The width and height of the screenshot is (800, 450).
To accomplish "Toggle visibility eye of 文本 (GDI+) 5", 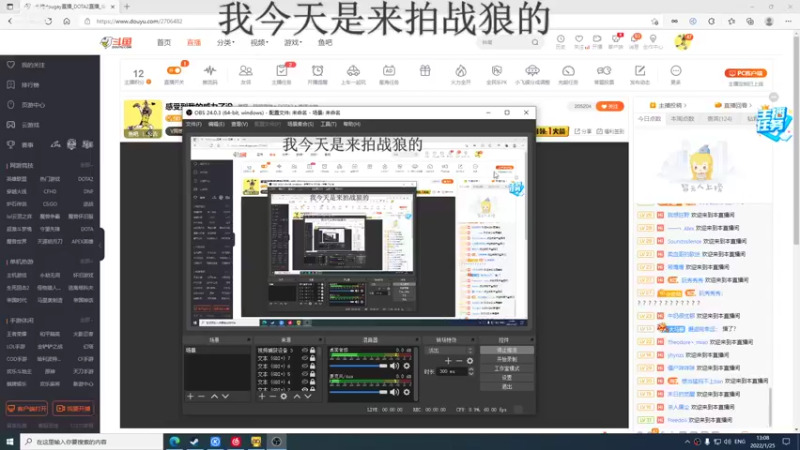I will (305, 374).
